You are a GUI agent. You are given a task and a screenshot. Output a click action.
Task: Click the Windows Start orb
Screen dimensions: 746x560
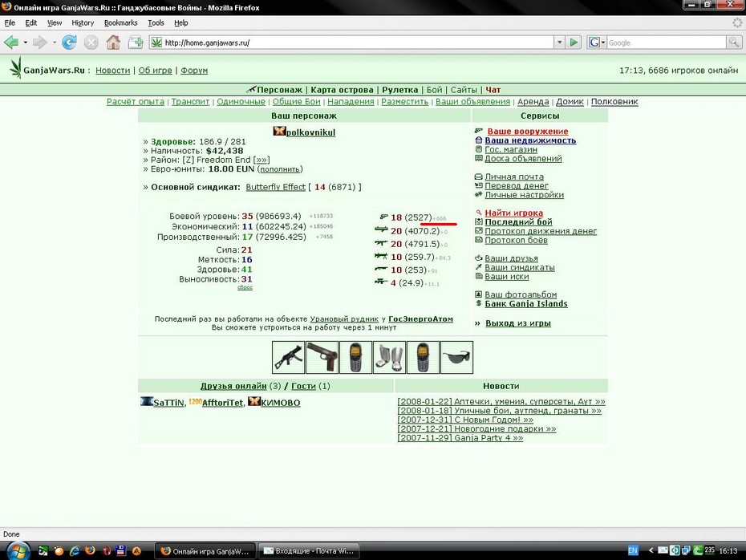point(19,550)
